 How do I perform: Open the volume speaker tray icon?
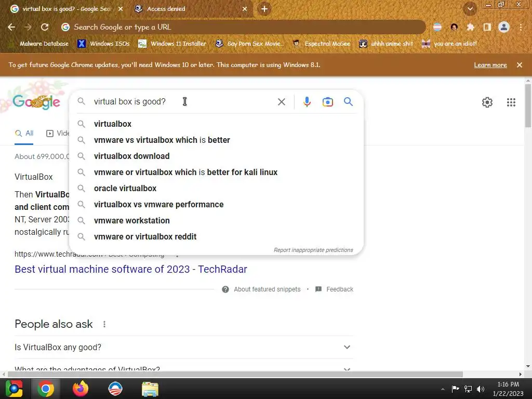click(x=481, y=389)
